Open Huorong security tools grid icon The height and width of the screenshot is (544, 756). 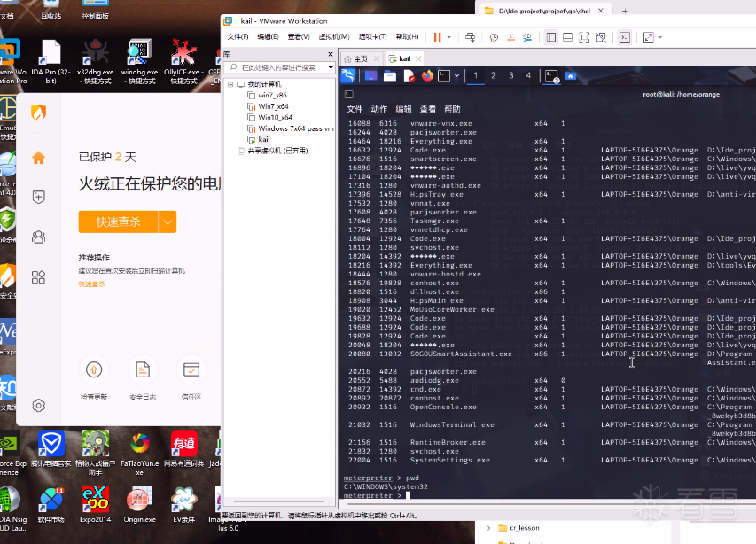39,277
